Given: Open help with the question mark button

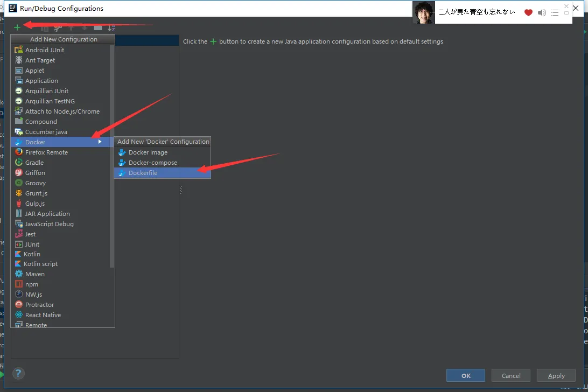Looking at the screenshot, I should pos(18,373).
